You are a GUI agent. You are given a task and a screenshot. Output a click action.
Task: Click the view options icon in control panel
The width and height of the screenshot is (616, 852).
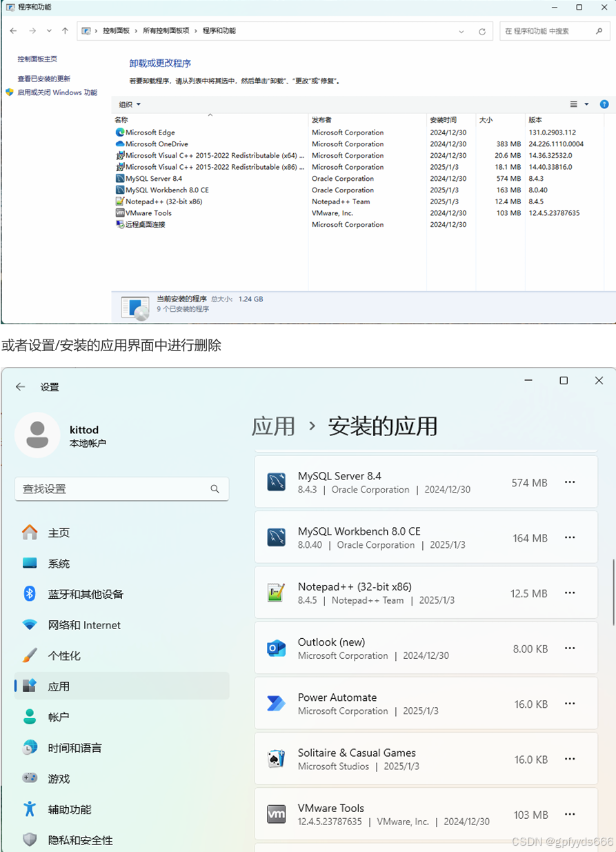point(574,104)
